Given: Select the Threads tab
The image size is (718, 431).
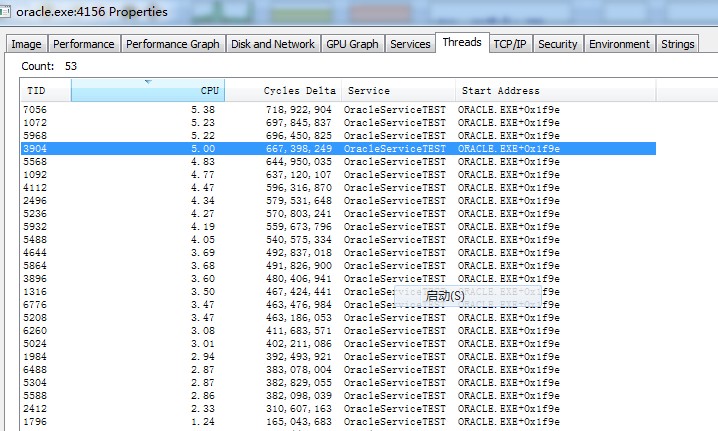Looking at the screenshot, I should click(x=462, y=43).
